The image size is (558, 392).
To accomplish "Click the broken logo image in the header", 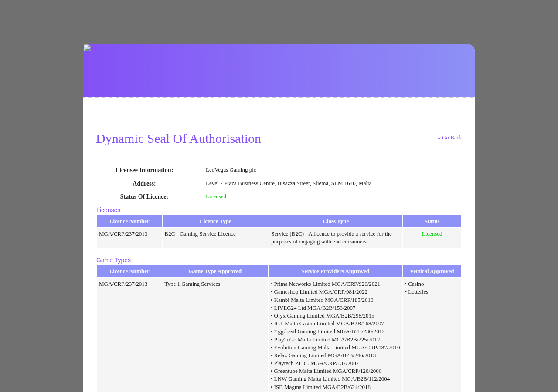I will 133,65.
